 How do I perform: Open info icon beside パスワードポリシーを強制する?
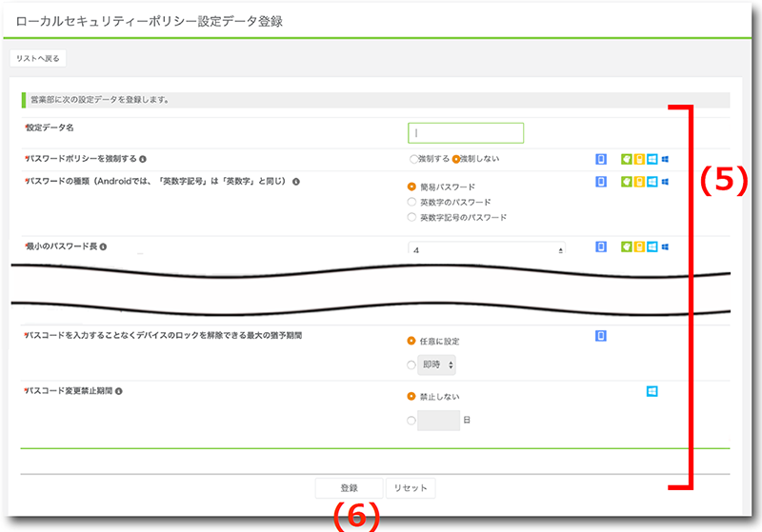(x=143, y=159)
